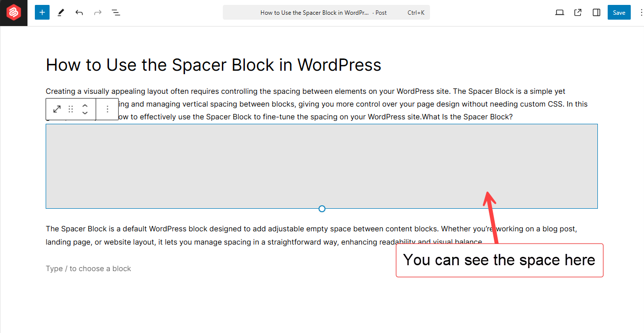Image resolution: width=644 pixels, height=333 pixels.
Task: Redo the last change
Action: point(97,12)
